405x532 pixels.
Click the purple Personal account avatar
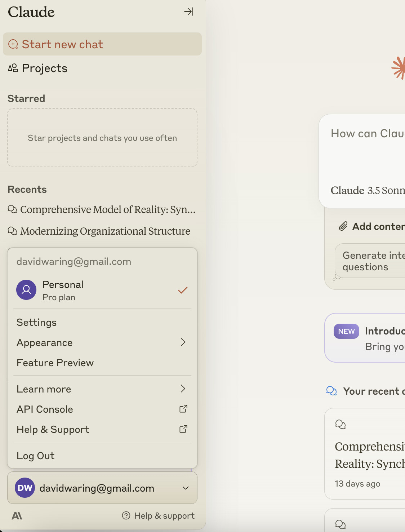(26, 290)
